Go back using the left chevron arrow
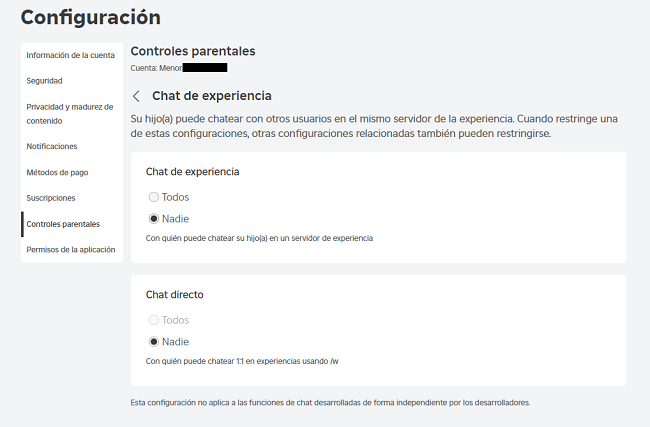650x427 pixels. point(136,96)
